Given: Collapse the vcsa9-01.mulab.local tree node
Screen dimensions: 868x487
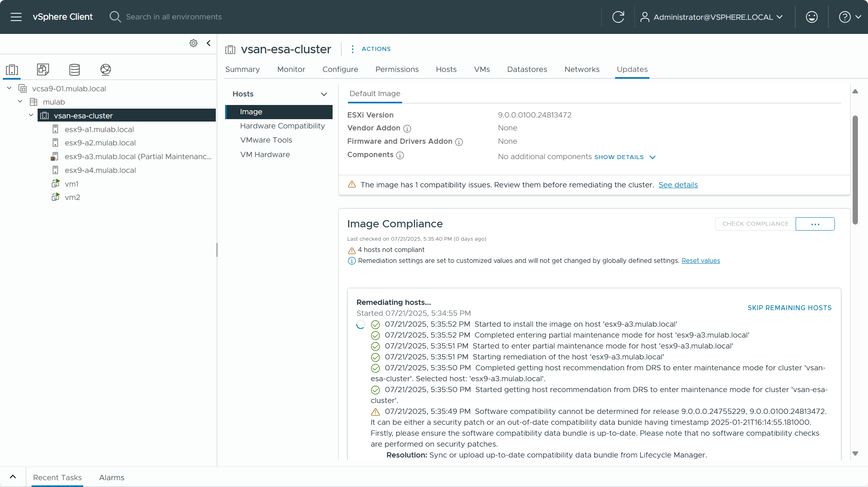Looking at the screenshot, I should 9,88.
